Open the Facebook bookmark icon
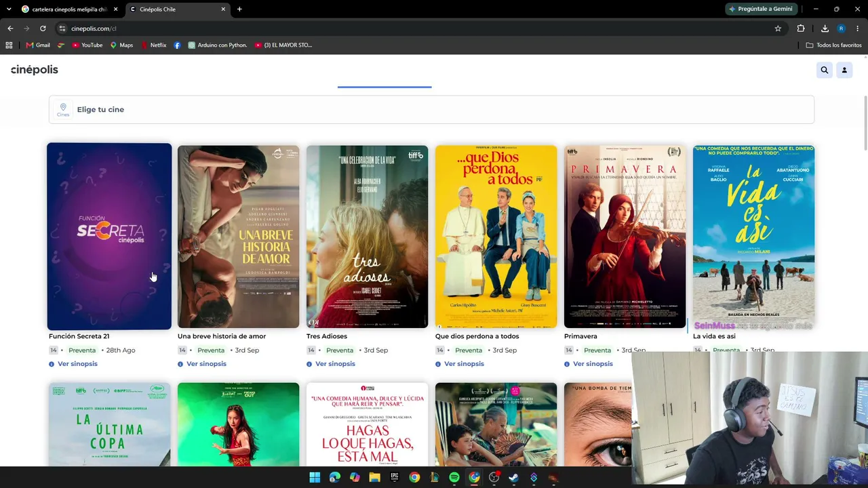 (177, 45)
